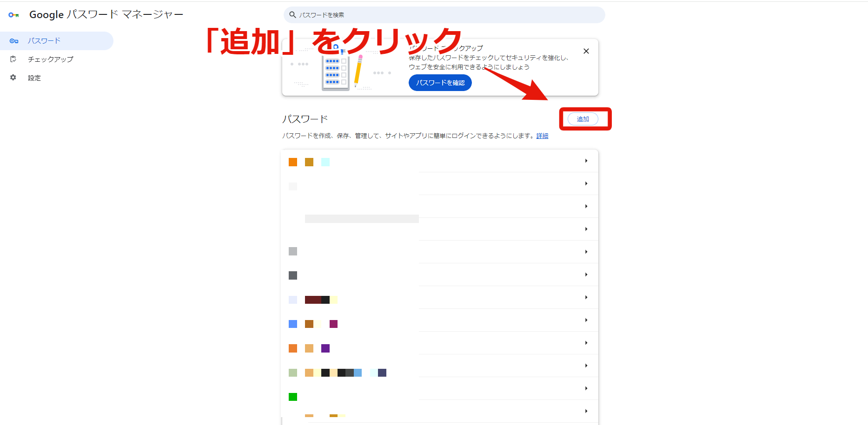Click the Google Password Manager key logo
Viewport: 868px width, 425px height.
(13, 15)
